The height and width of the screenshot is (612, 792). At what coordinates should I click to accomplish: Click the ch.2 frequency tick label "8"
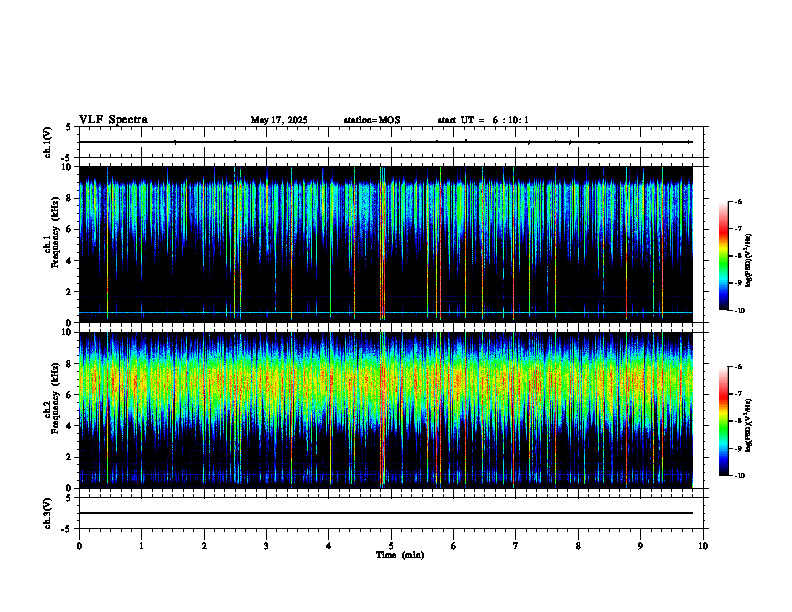(x=70, y=364)
